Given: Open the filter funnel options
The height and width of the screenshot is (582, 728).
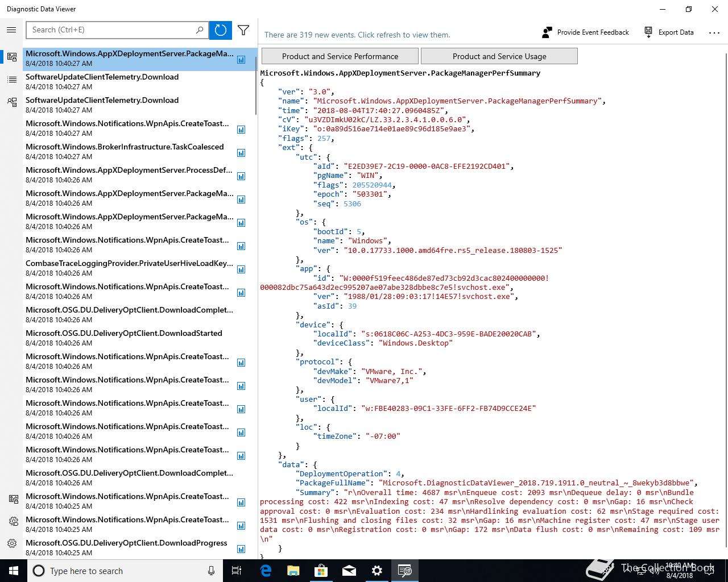Looking at the screenshot, I should click(x=243, y=30).
